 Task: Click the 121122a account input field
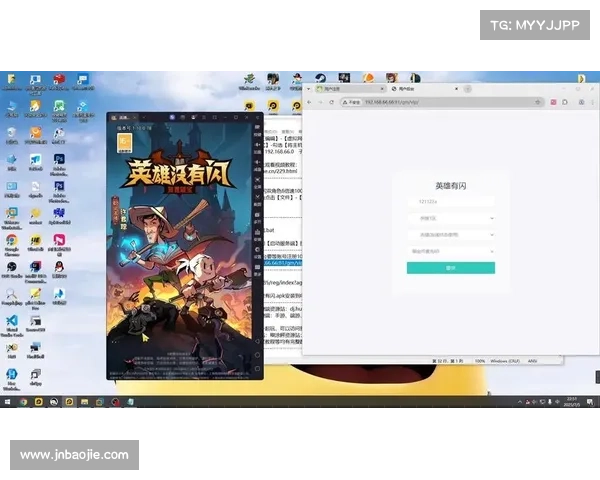click(x=451, y=201)
